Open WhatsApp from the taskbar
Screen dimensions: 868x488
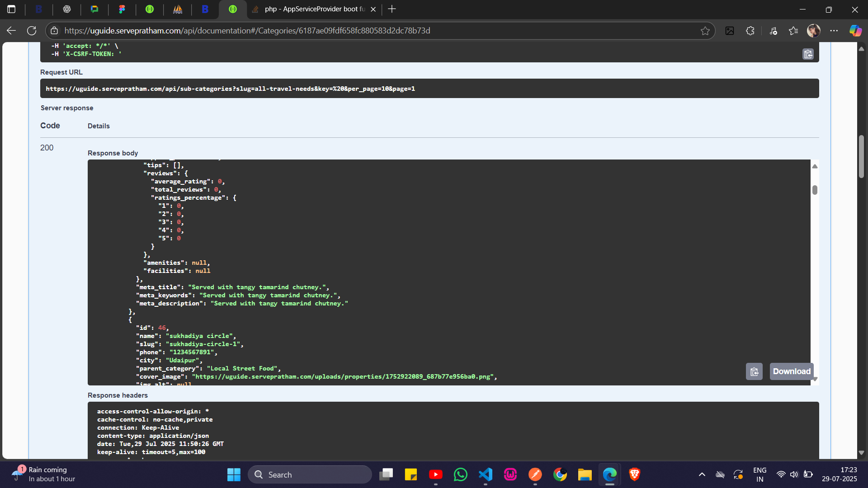pos(460,474)
